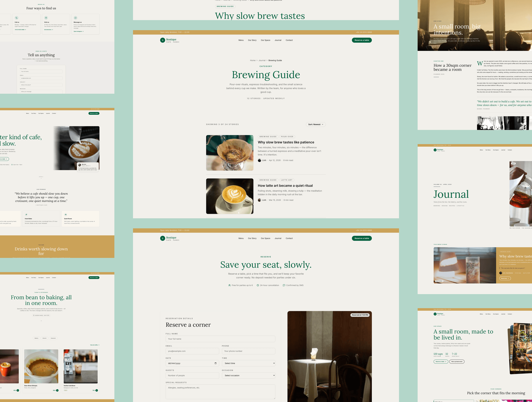Click the calendar icon in the 'Updated weekly' badge
532x402 pixels.
point(34,315)
